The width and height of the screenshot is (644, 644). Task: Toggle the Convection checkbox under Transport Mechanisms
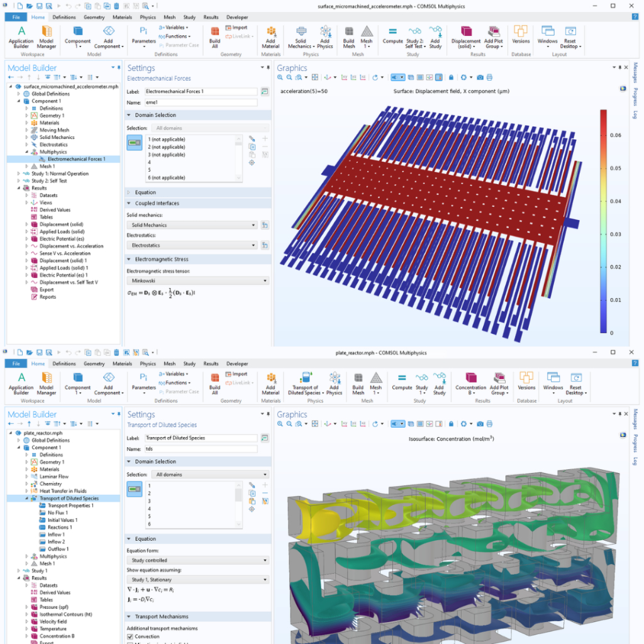tap(130, 636)
